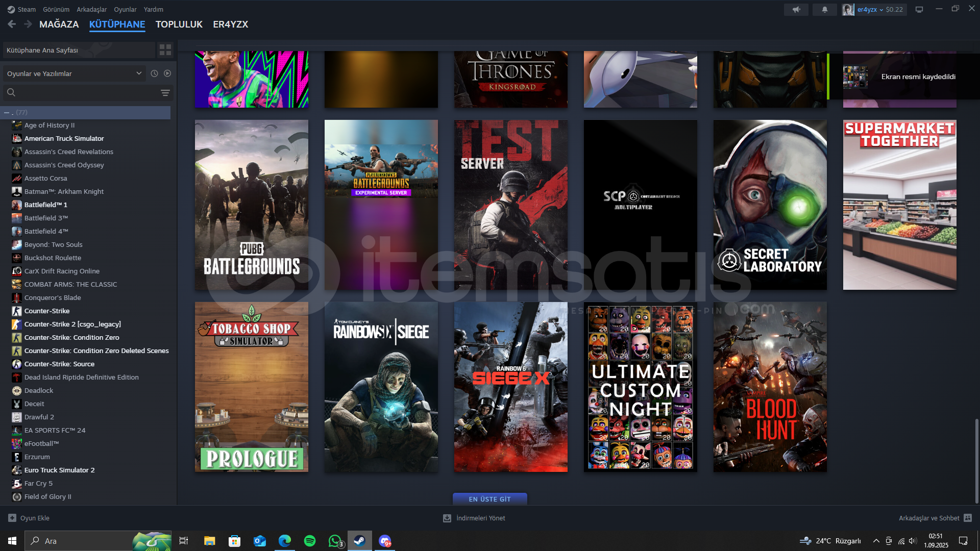
Task: Open Supermarket Together cover
Action: pos(900,205)
